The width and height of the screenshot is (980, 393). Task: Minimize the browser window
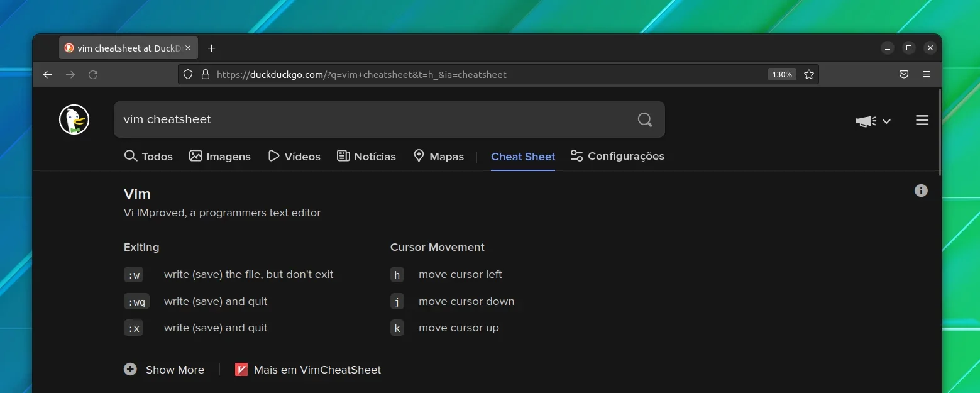[888, 48]
